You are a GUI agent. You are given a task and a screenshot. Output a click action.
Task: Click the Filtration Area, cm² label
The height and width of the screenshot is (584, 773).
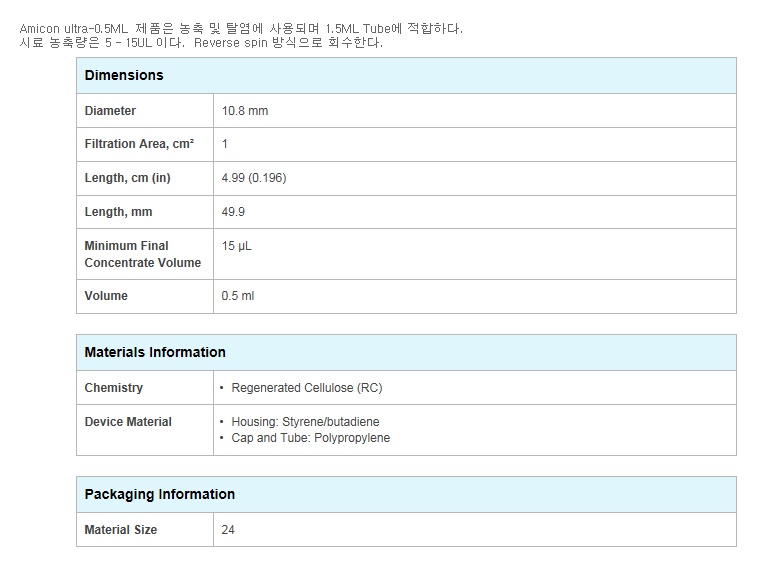pyautogui.click(x=139, y=144)
